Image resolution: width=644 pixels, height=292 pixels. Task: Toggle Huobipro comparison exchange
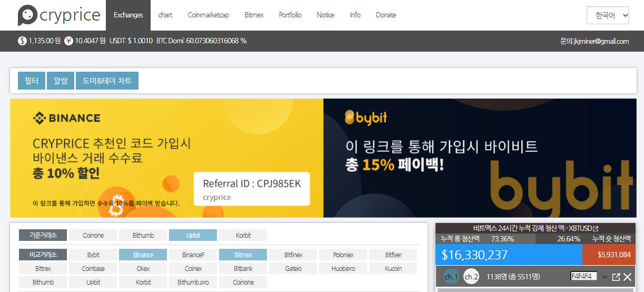coord(343,268)
